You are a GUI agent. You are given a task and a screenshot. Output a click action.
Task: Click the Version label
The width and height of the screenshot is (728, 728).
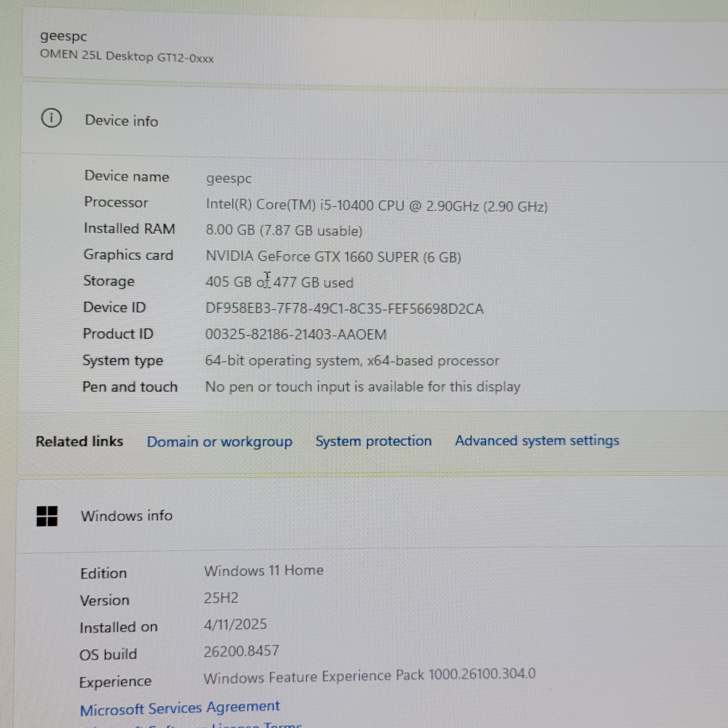pos(104,601)
